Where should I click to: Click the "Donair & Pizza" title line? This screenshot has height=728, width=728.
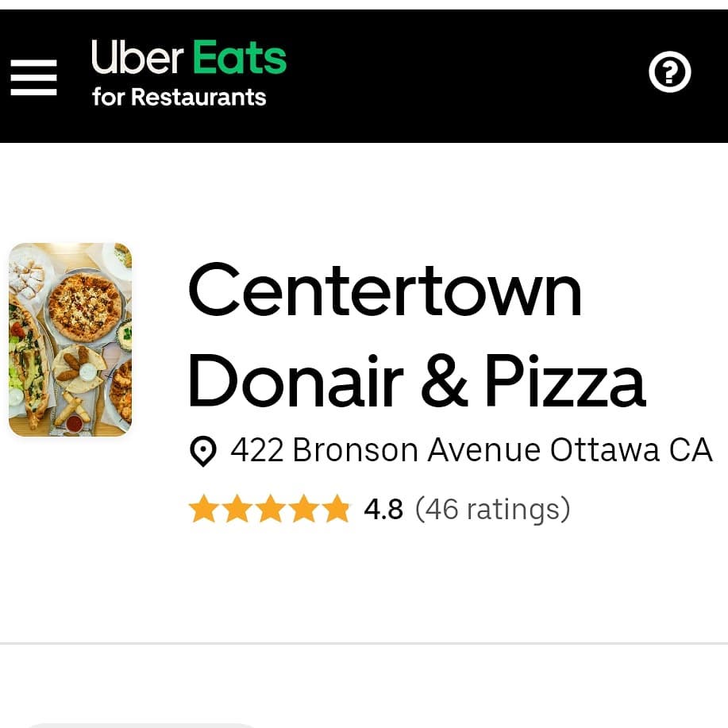click(417, 381)
